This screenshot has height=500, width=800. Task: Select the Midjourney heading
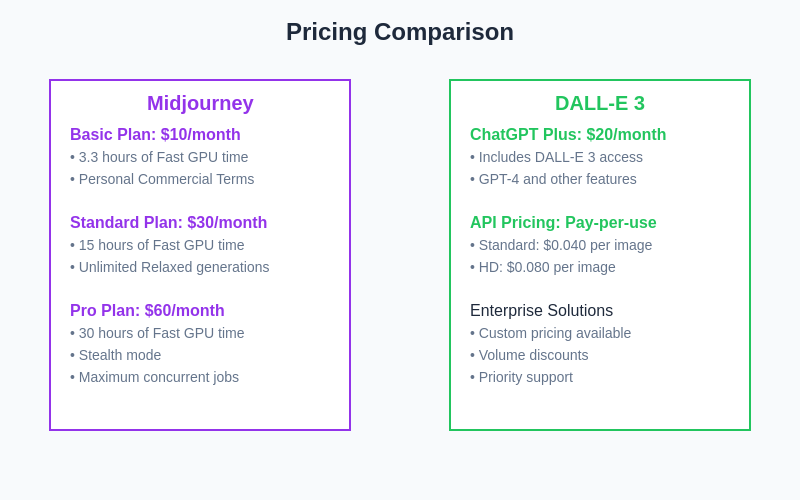click(200, 103)
